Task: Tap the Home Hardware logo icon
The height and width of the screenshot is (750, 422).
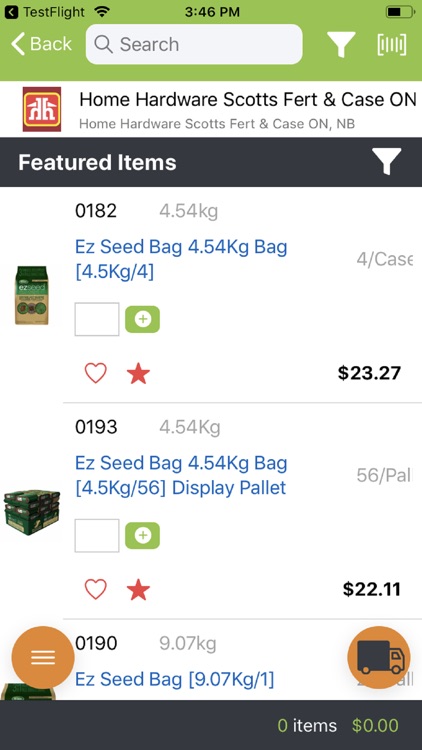Action: click(x=42, y=109)
